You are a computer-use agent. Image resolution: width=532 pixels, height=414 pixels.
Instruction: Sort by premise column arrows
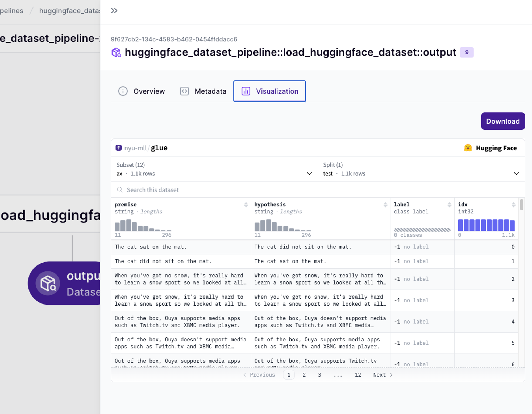tap(246, 205)
